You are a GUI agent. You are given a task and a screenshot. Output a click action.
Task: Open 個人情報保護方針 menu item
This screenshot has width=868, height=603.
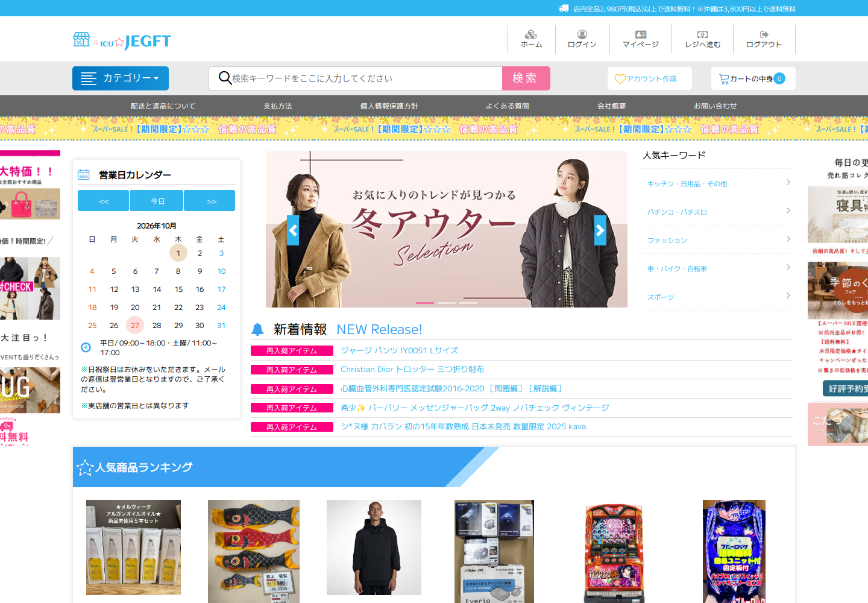(x=389, y=106)
